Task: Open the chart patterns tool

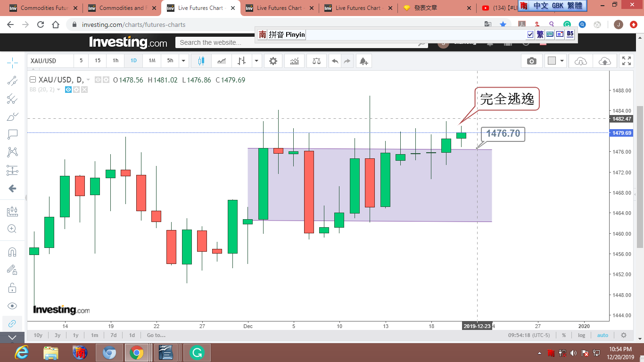Action: 13,152
